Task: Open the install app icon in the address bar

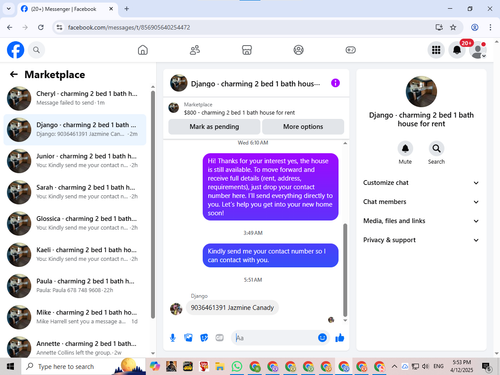Action: pyautogui.click(x=439, y=27)
